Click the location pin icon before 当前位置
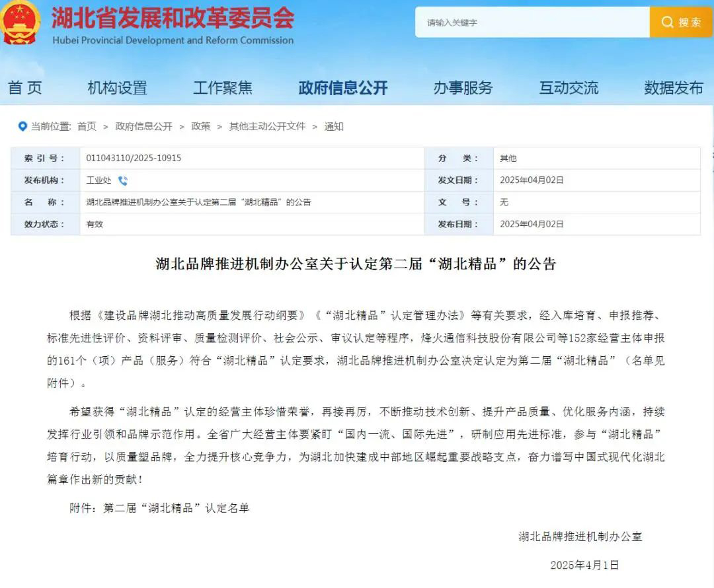Image resolution: width=714 pixels, height=588 pixels. [24, 127]
